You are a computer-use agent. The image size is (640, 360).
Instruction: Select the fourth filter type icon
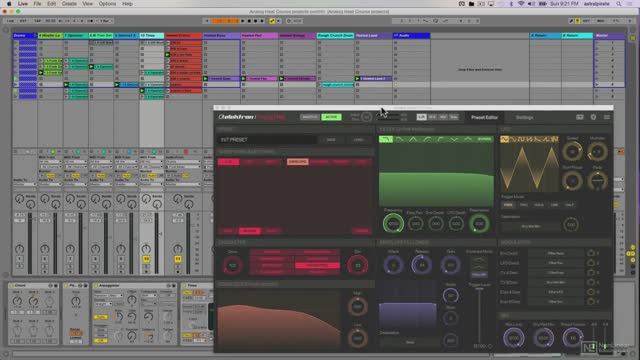[427, 140]
